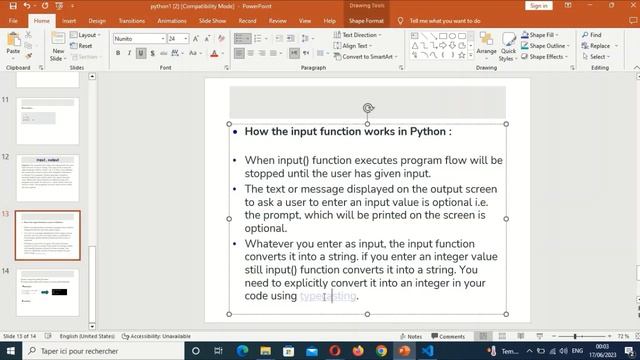Screen dimensions: 640x360
Task: Clear all text formatting
Action: (x=221, y=39)
